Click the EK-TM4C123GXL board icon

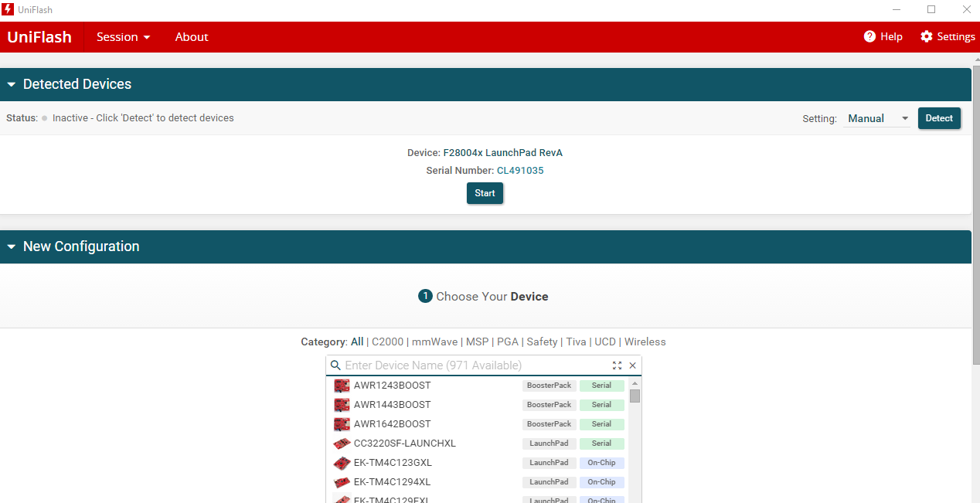click(342, 463)
